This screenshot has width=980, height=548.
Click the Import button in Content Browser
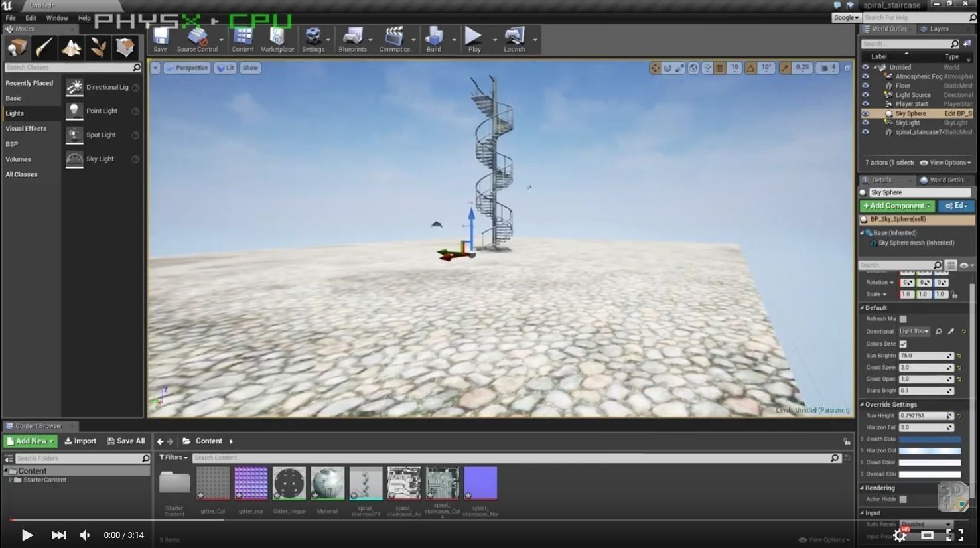(x=80, y=441)
